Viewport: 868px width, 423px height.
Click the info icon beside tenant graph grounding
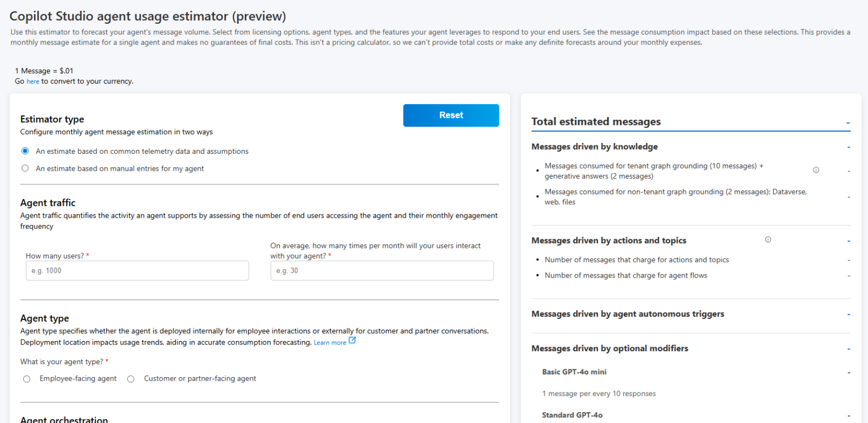(x=816, y=169)
